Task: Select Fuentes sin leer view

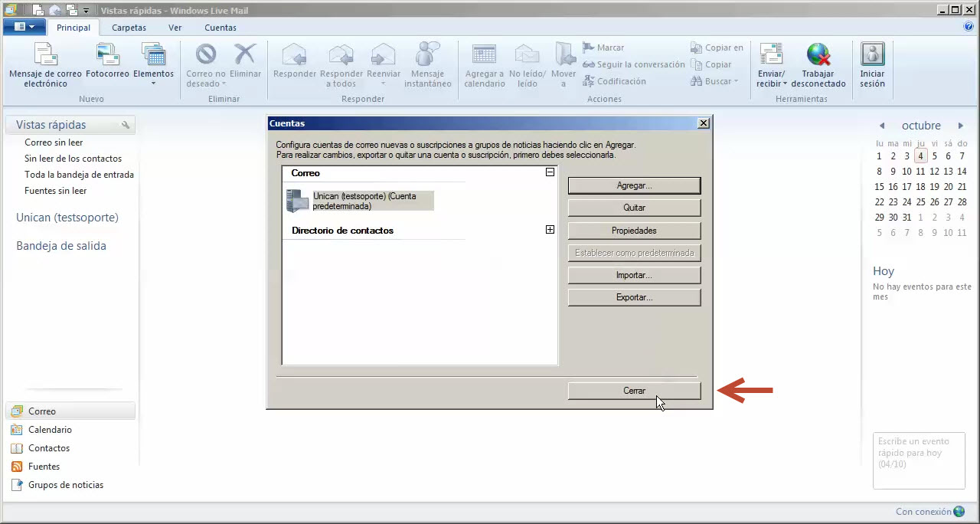Action: 55,191
